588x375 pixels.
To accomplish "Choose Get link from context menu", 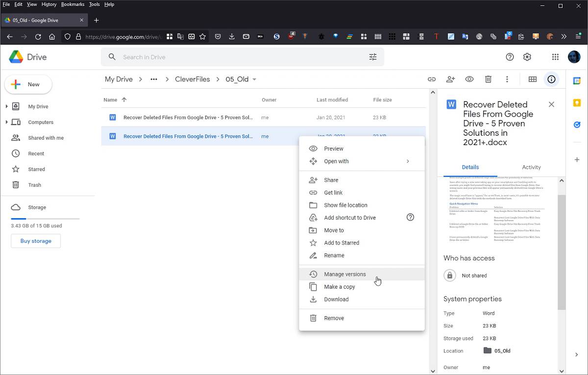I will [362, 193].
